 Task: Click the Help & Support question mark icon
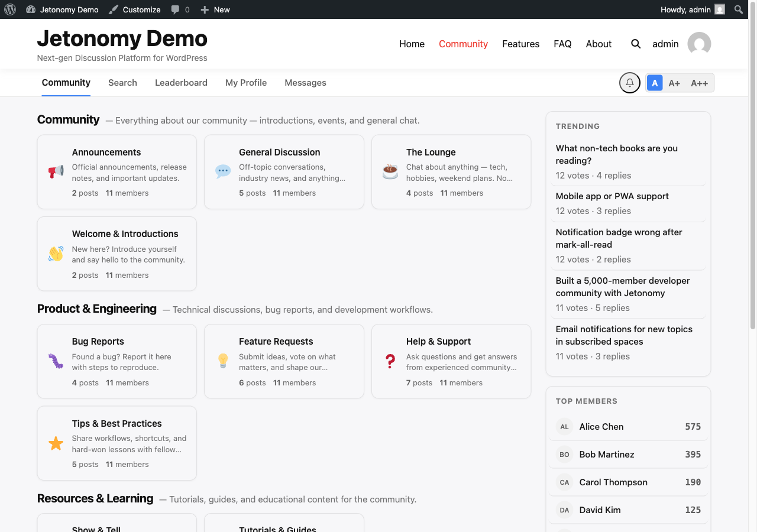(x=390, y=361)
